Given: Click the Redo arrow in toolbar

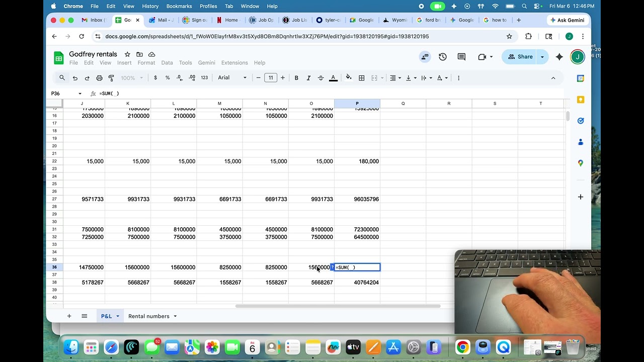Looking at the screenshot, I should [87, 78].
